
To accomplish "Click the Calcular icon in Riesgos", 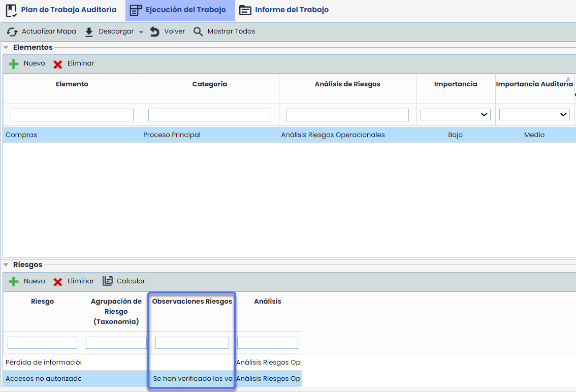I will 108,281.
